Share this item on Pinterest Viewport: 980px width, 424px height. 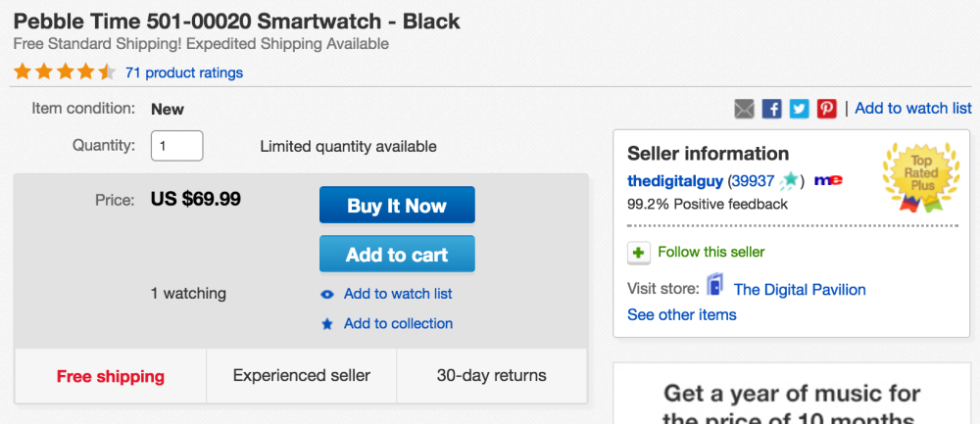(827, 109)
